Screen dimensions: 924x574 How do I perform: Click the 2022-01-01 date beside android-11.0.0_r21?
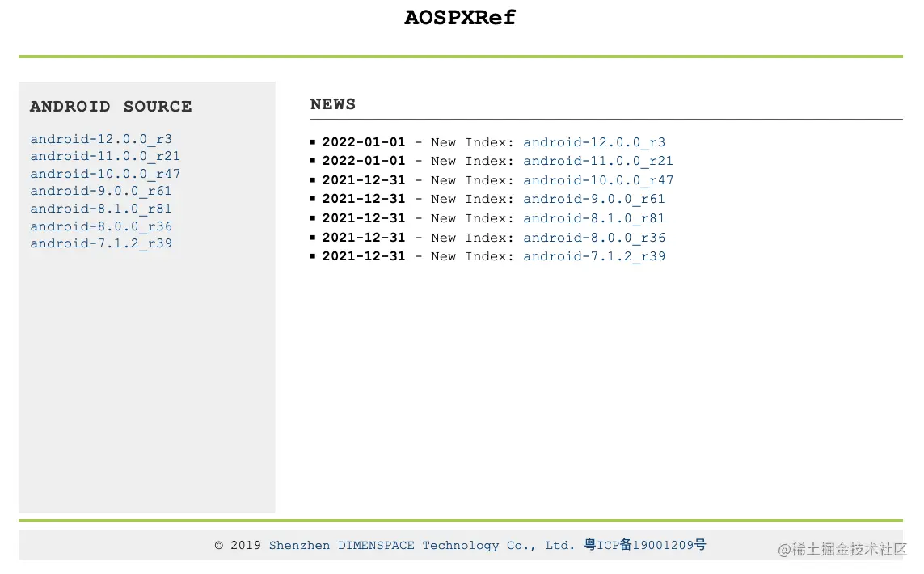(x=364, y=161)
